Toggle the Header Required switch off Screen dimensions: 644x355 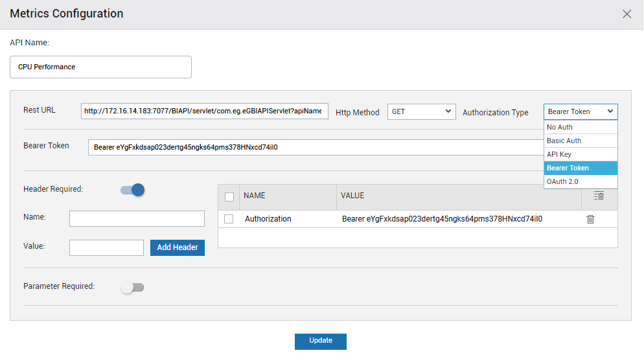coord(132,190)
